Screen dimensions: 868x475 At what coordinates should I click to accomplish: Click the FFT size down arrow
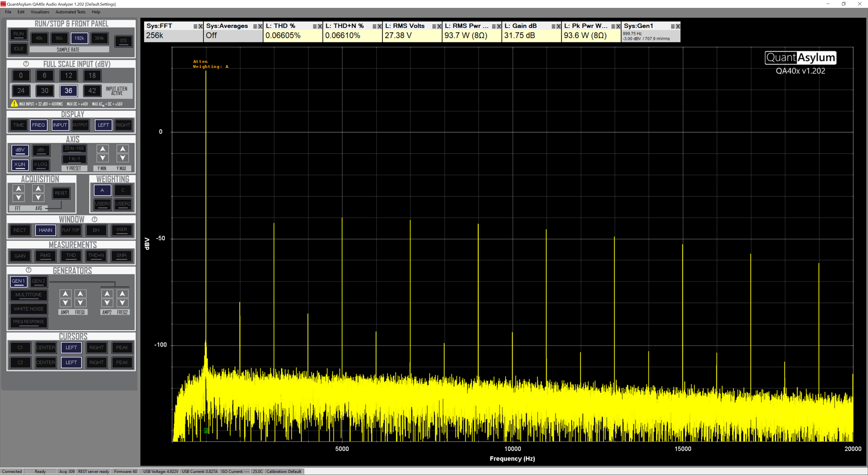18,198
